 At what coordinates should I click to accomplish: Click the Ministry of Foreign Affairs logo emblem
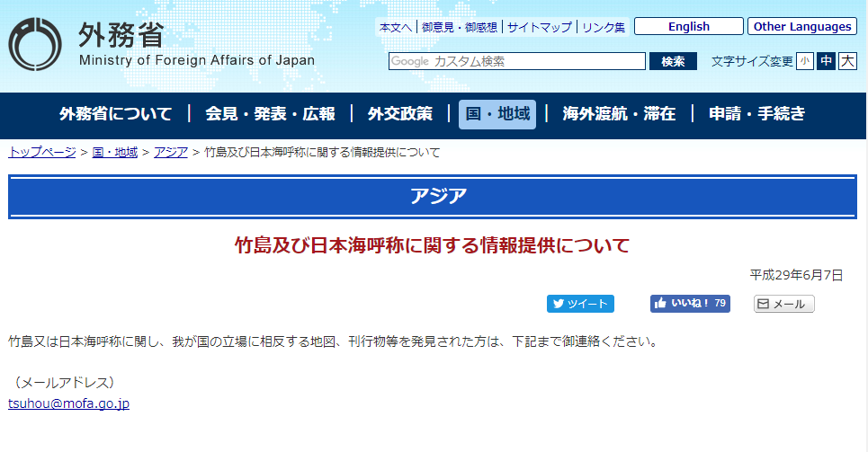pyautogui.click(x=35, y=44)
